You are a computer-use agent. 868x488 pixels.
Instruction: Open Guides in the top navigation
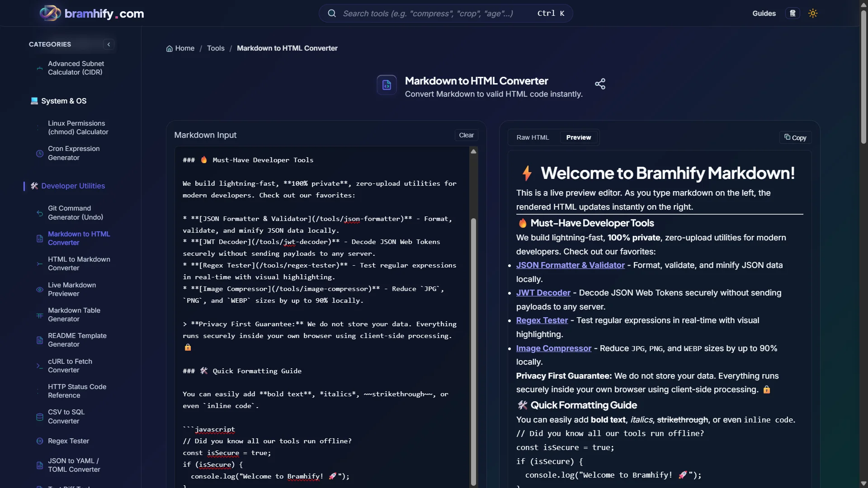[x=764, y=14]
